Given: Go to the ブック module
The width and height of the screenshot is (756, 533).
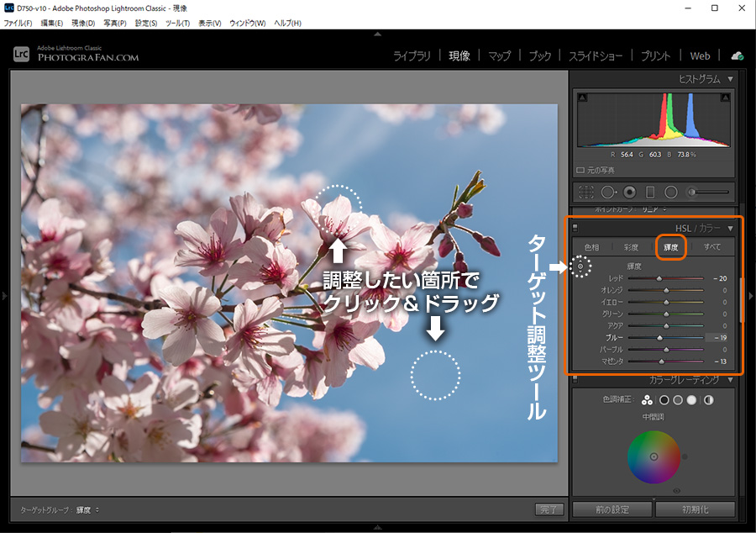Looking at the screenshot, I should [x=539, y=56].
